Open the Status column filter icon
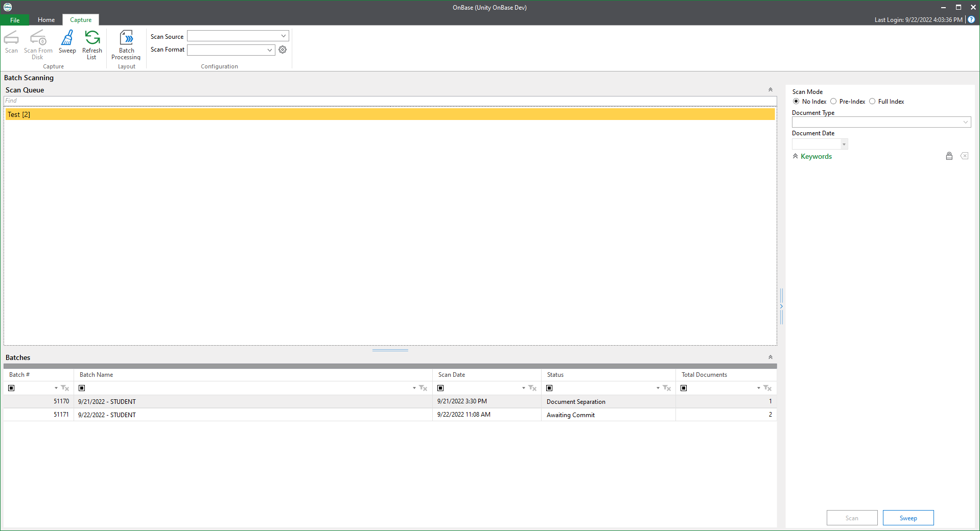This screenshot has width=980, height=531. click(667, 388)
